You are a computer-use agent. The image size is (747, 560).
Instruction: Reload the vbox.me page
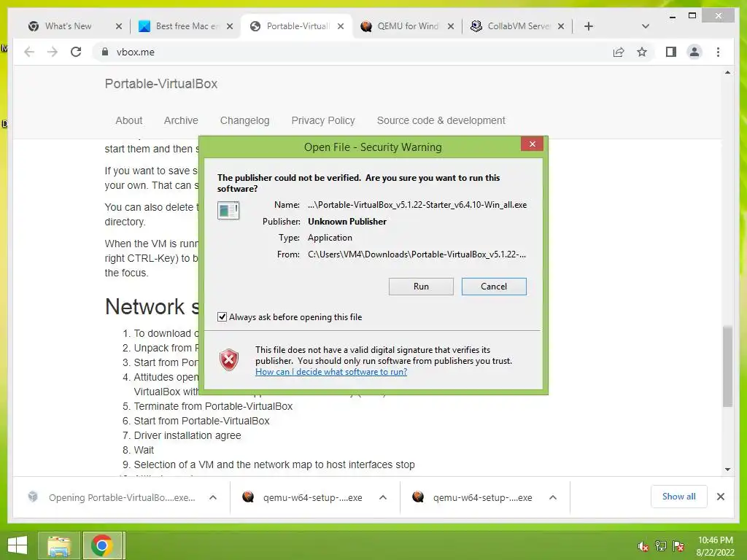(76, 52)
